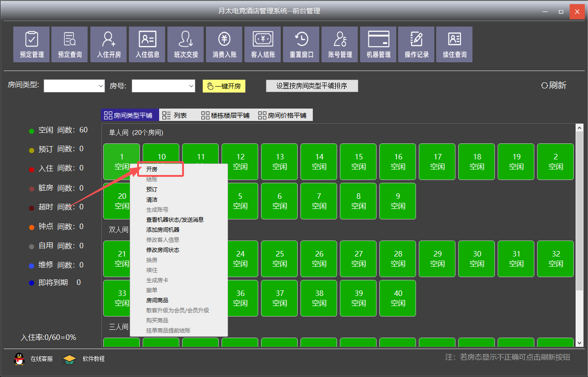Open 客人结账 guest checkout icon

click(263, 44)
